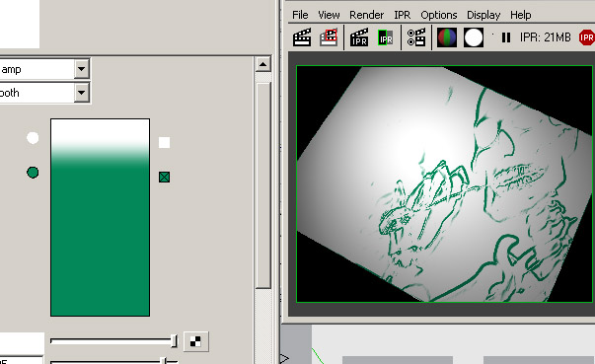Open the Smooth interpolation dropdown arrow
595x364 pixels.
click(81, 93)
